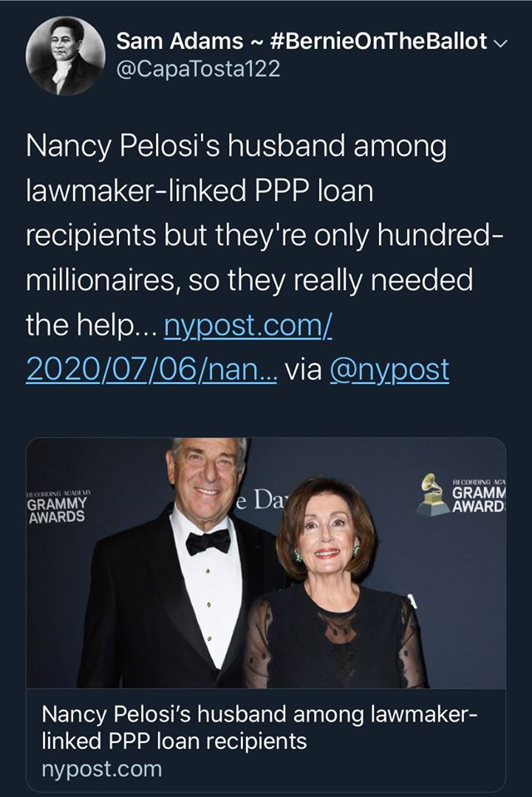Open the nypost.com article link in tweet
The image size is (532, 797).
click(x=249, y=325)
